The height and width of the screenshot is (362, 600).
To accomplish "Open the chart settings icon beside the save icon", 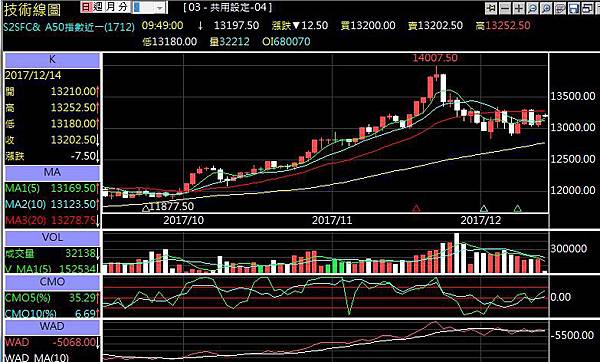I will pos(560,8).
